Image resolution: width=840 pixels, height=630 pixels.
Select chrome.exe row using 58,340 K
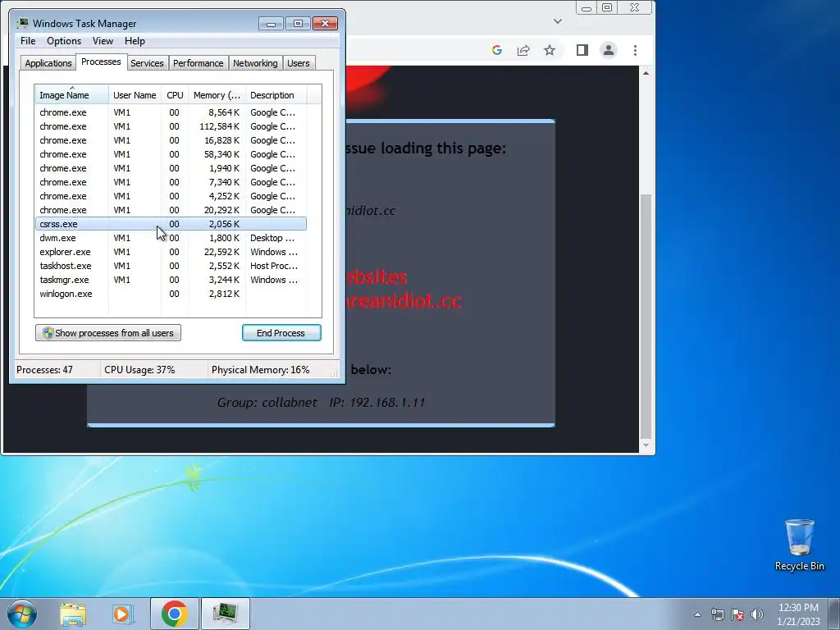171,154
